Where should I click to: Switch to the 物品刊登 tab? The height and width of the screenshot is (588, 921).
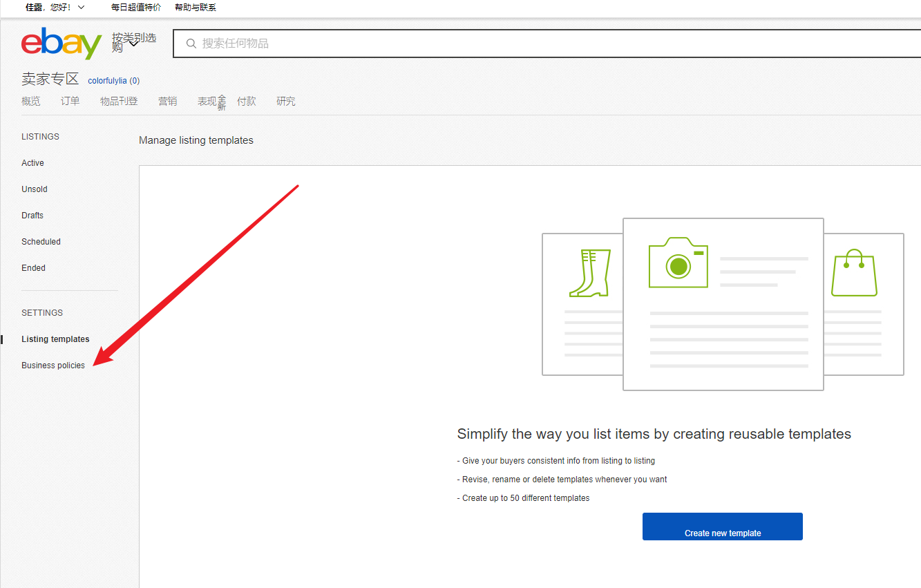tap(119, 101)
